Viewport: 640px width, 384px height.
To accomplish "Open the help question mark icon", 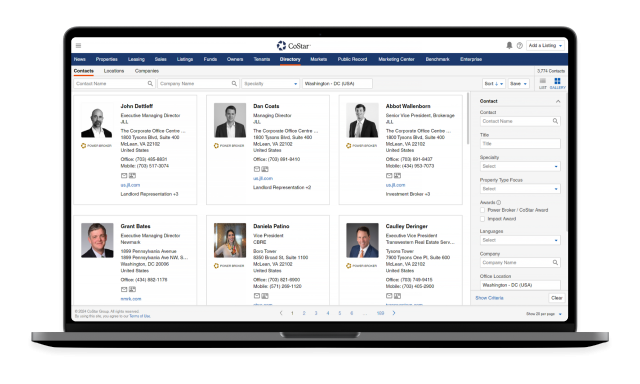I will (520, 46).
